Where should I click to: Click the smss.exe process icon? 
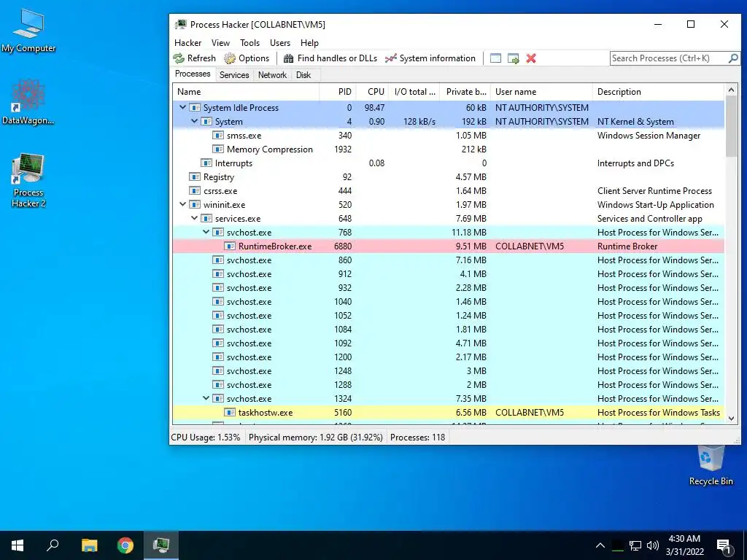pyautogui.click(x=218, y=135)
